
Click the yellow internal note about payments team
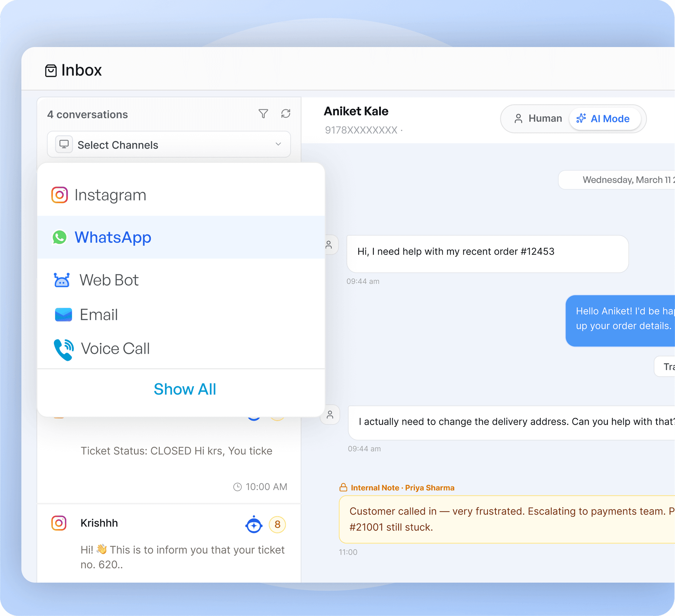[507, 519]
